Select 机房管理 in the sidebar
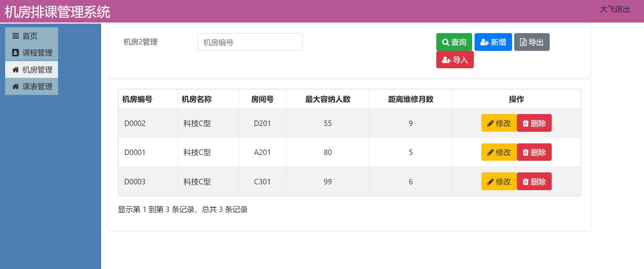Viewport: 644px width, 269px height. pos(31,70)
